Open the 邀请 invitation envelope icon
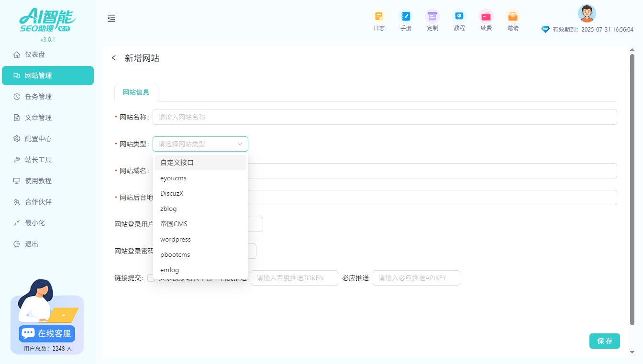The width and height of the screenshot is (643, 364). pyautogui.click(x=513, y=16)
